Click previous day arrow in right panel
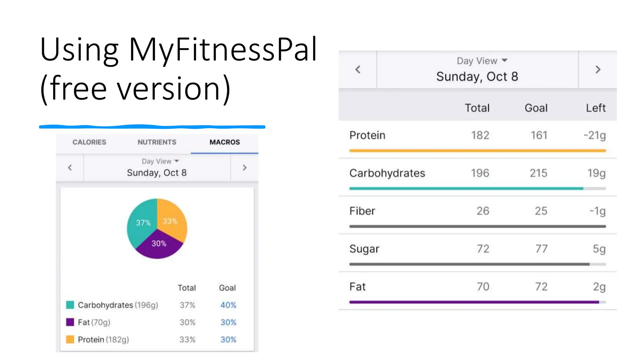 [358, 69]
